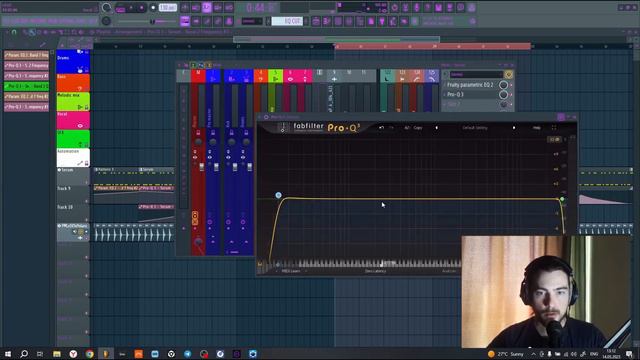
Task: Select the Automation track header
Action: tap(73, 158)
